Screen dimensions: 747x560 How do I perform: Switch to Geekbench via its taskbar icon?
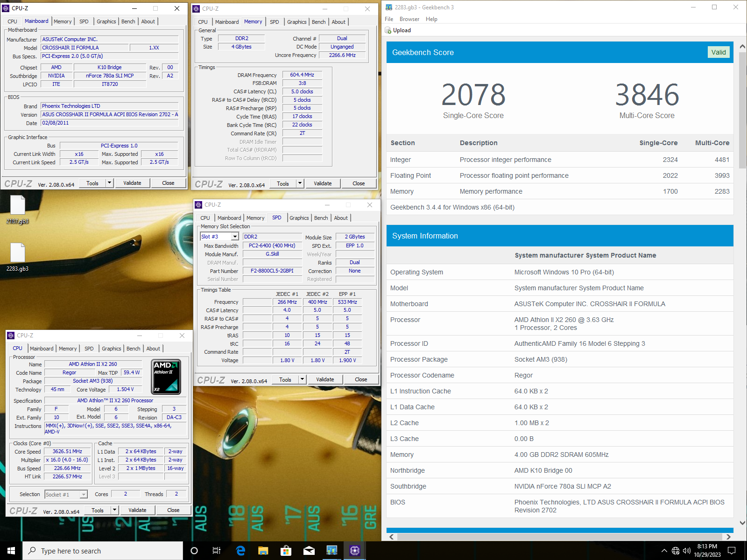point(331,551)
